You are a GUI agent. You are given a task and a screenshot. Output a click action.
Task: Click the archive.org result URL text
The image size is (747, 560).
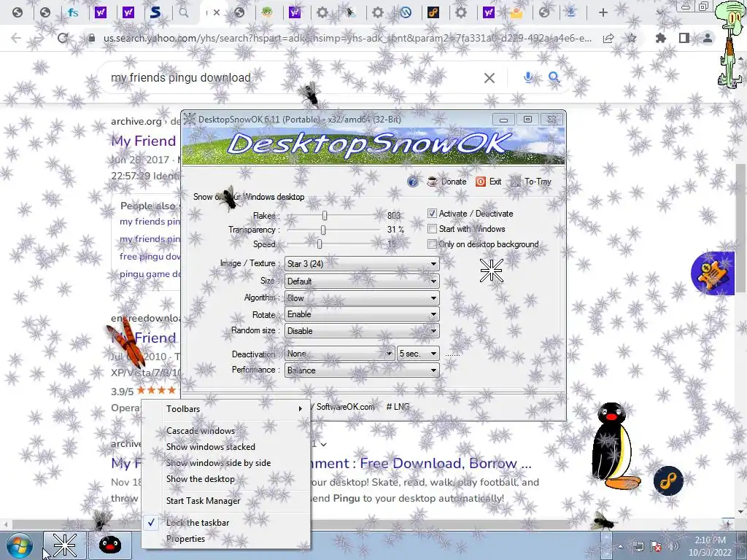(136, 122)
